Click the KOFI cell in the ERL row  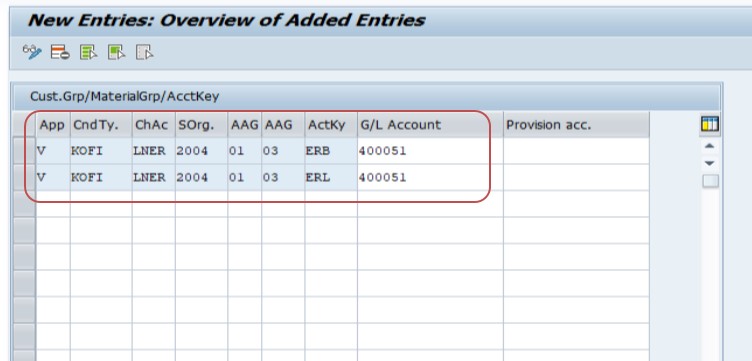click(x=101, y=177)
